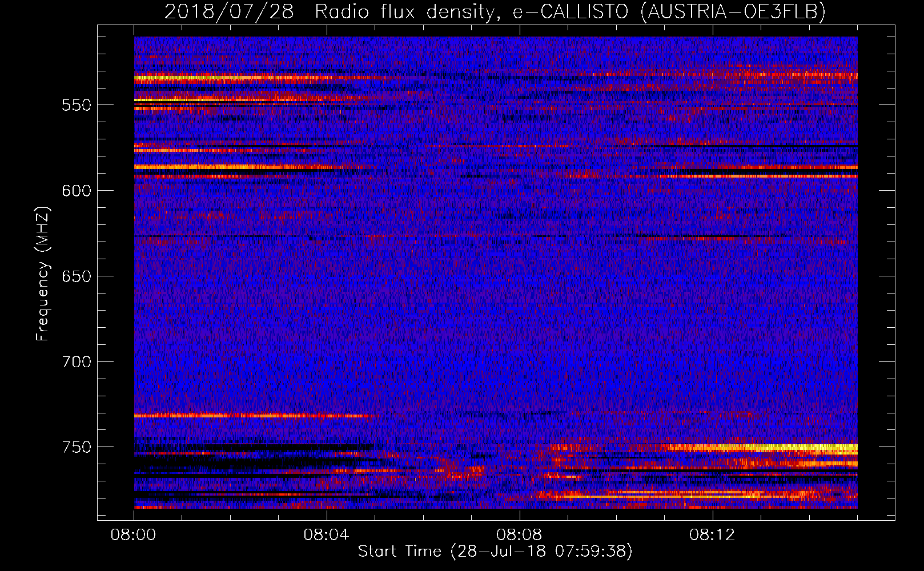Click the 600 frequency tick label
This screenshot has width=924, height=571.
77,191
